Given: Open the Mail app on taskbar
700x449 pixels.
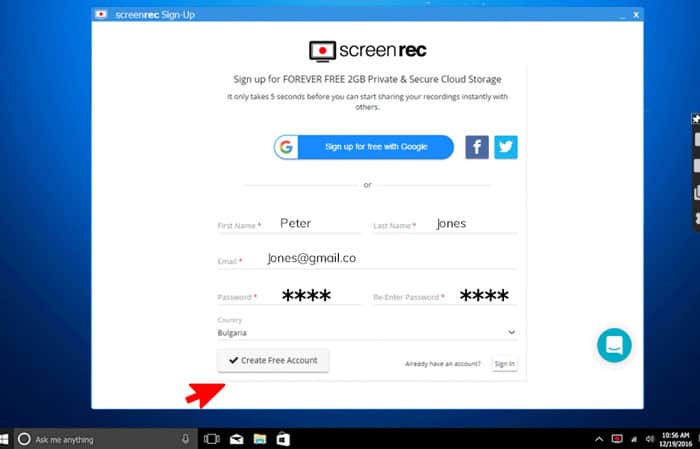Looking at the screenshot, I should pyautogui.click(x=237, y=439).
